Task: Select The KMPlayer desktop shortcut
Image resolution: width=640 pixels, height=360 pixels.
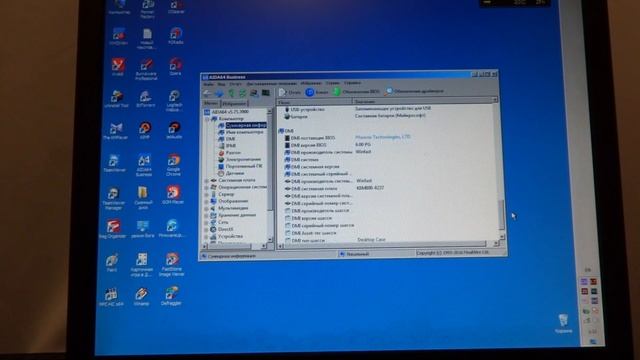Action: (116, 131)
